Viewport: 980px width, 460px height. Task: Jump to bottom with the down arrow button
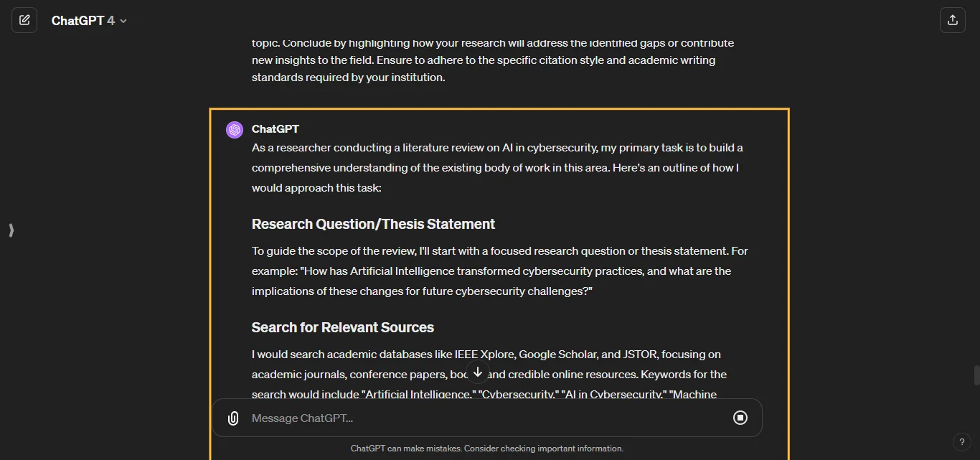pos(478,372)
